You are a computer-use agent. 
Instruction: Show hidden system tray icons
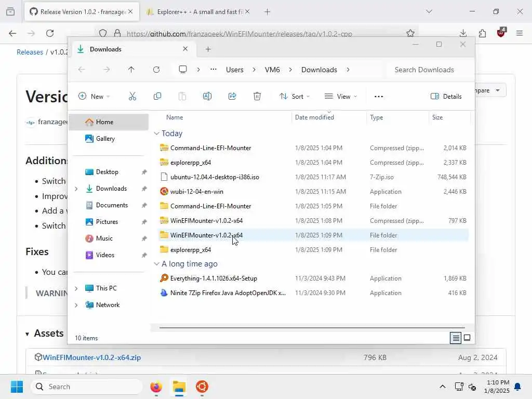tap(443, 387)
